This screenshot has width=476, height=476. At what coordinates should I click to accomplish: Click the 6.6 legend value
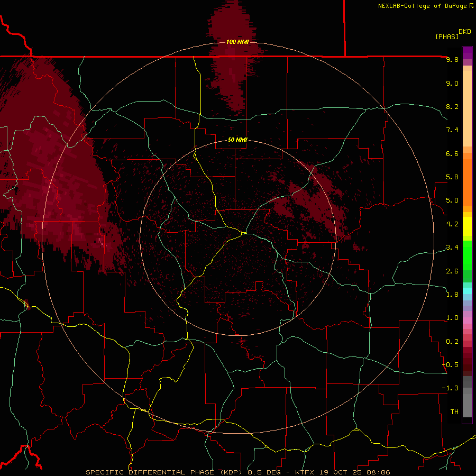pos(452,153)
